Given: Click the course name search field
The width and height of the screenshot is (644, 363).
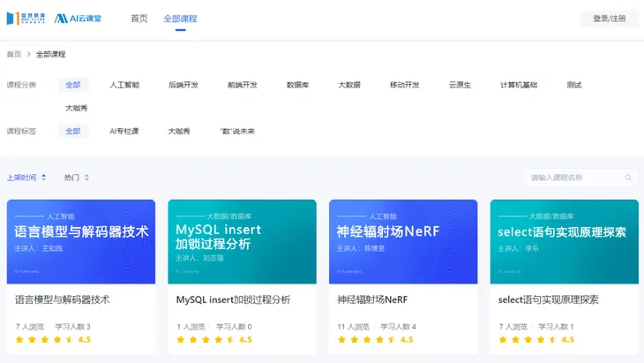Looking at the screenshot, I should point(581,178).
